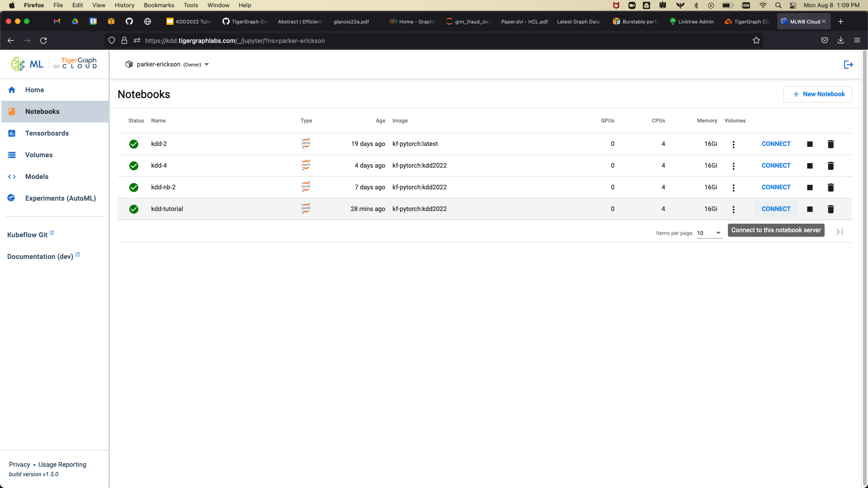The width and height of the screenshot is (868, 488).
Task: Show volumes menu for kdd-nb-2
Action: pyautogui.click(x=733, y=188)
